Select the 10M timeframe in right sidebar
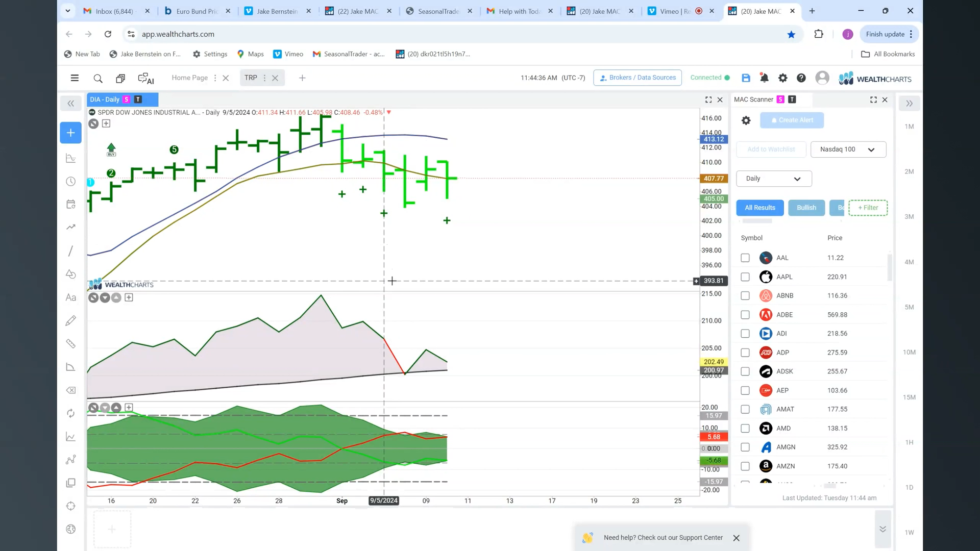This screenshot has height=551, width=980. click(909, 353)
